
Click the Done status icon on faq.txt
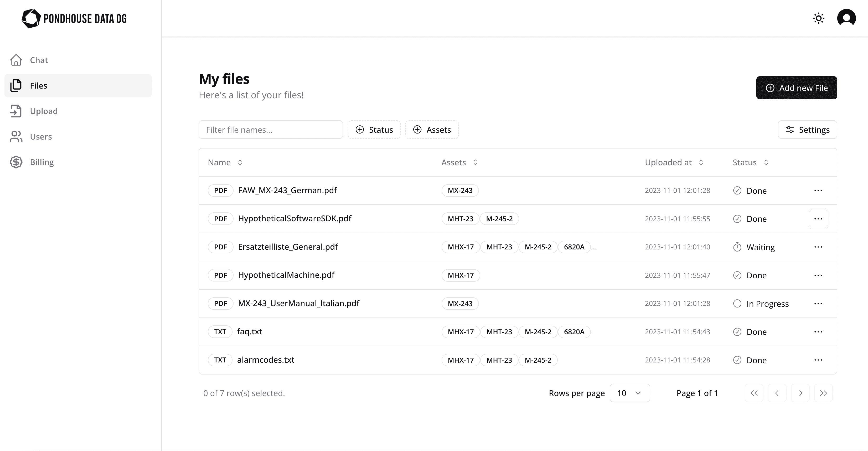(x=737, y=331)
